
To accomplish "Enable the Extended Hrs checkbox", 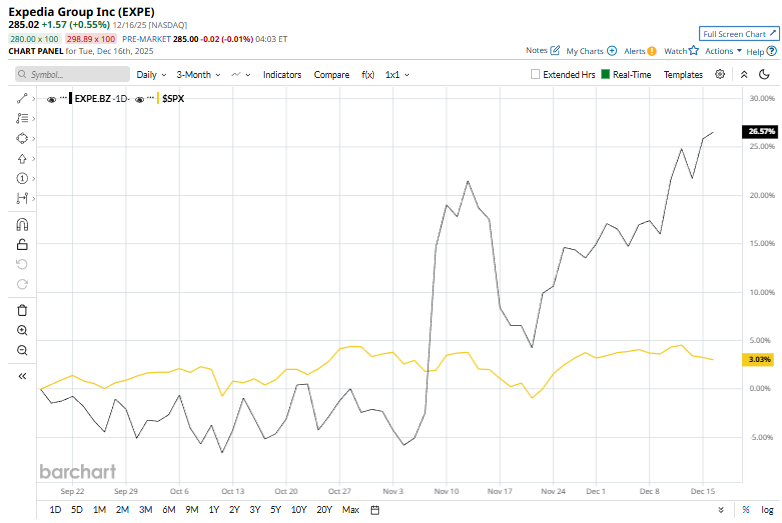I will pyautogui.click(x=535, y=74).
